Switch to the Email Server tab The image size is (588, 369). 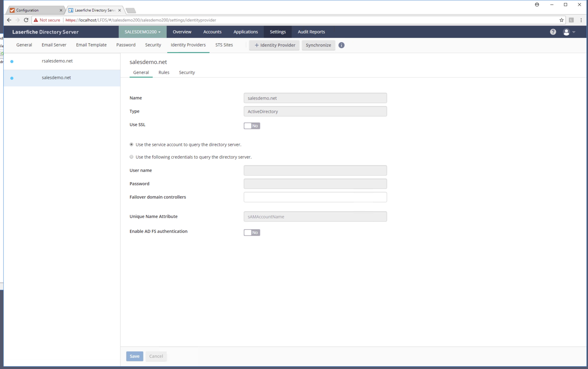(54, 45)
